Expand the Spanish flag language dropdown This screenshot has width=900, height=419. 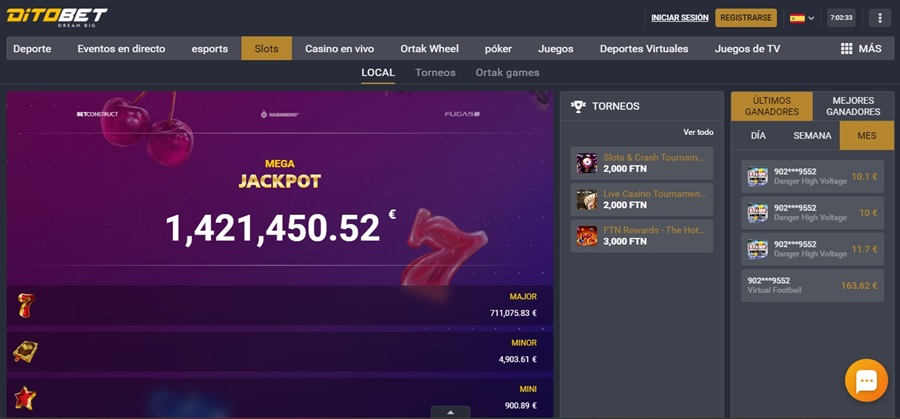pyautogui.click(x=802, y=18)
